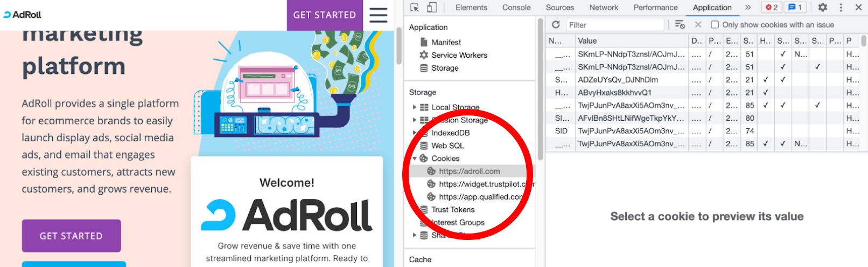Switch to the Elements tab

tap(471, 8)
